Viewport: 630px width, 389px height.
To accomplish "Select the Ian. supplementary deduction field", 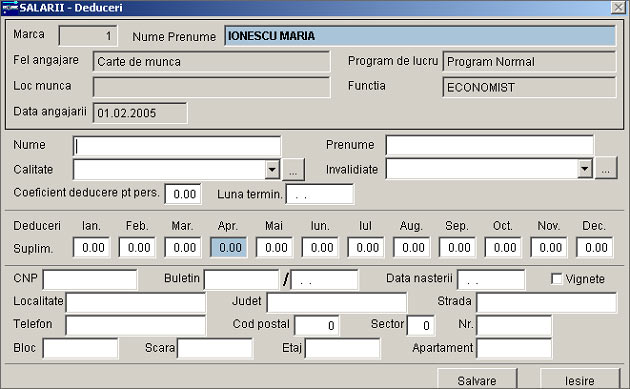I will pyautogui.click(x=92, y=247).
